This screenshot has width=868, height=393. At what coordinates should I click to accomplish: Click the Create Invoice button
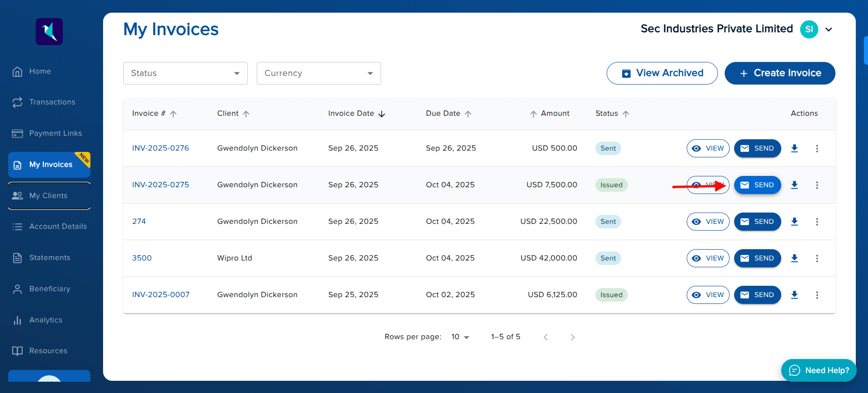point(779,73)
